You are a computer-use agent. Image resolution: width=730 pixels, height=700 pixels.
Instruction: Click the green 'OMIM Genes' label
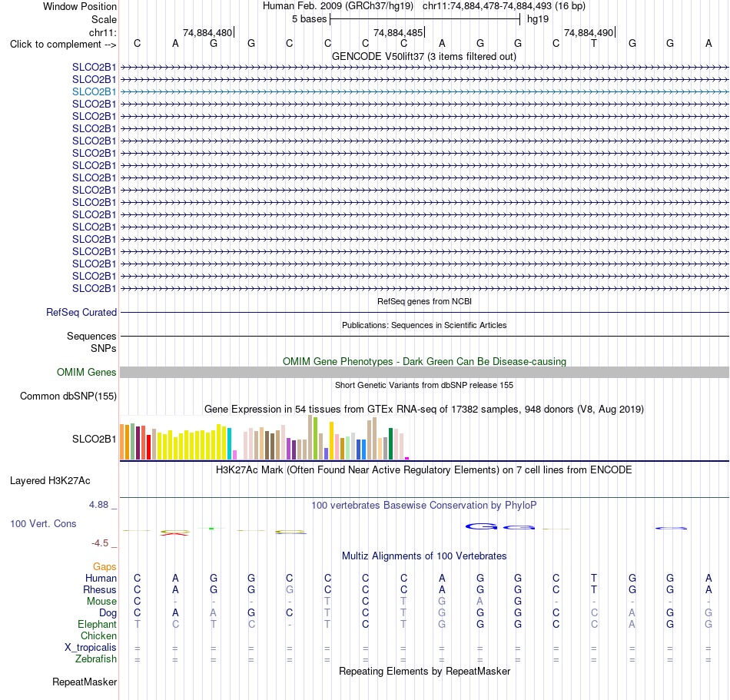click(86, 373)
